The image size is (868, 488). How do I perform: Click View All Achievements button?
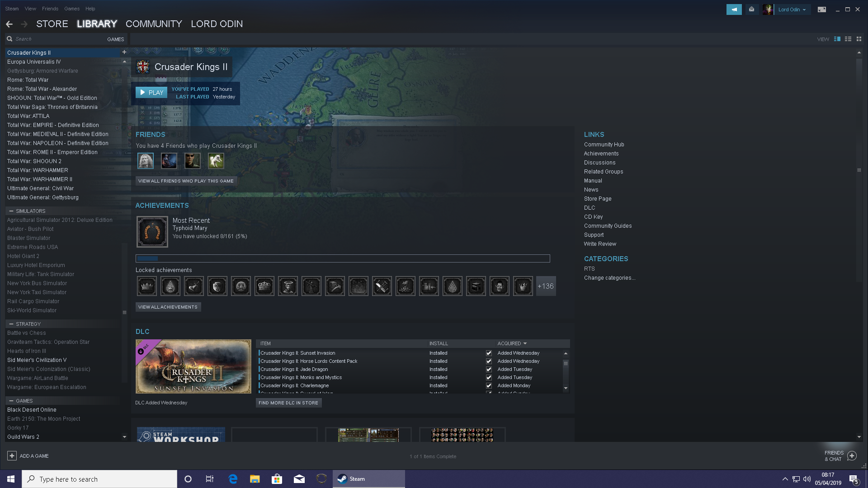(x=168, y=307)
